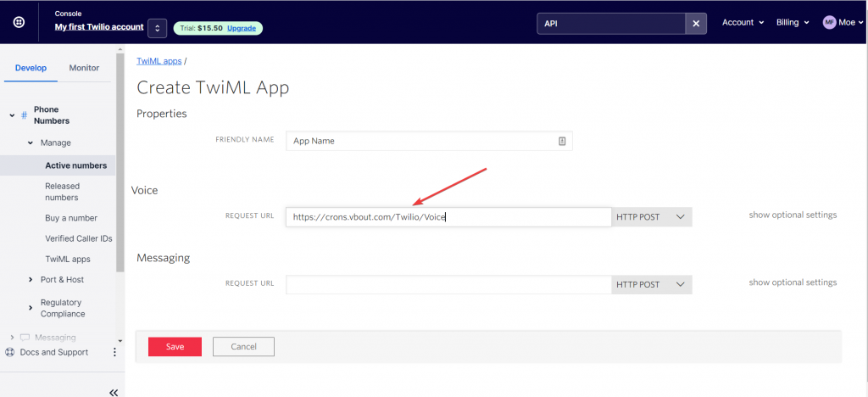Click the sidebar scroll down arrow

120,341
